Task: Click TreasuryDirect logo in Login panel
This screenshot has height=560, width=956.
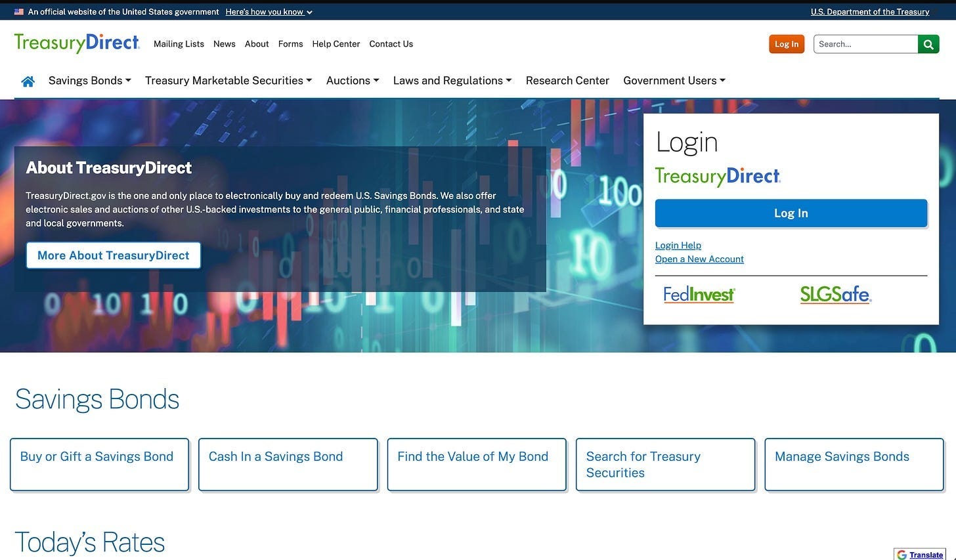Action: click(718, 176)
